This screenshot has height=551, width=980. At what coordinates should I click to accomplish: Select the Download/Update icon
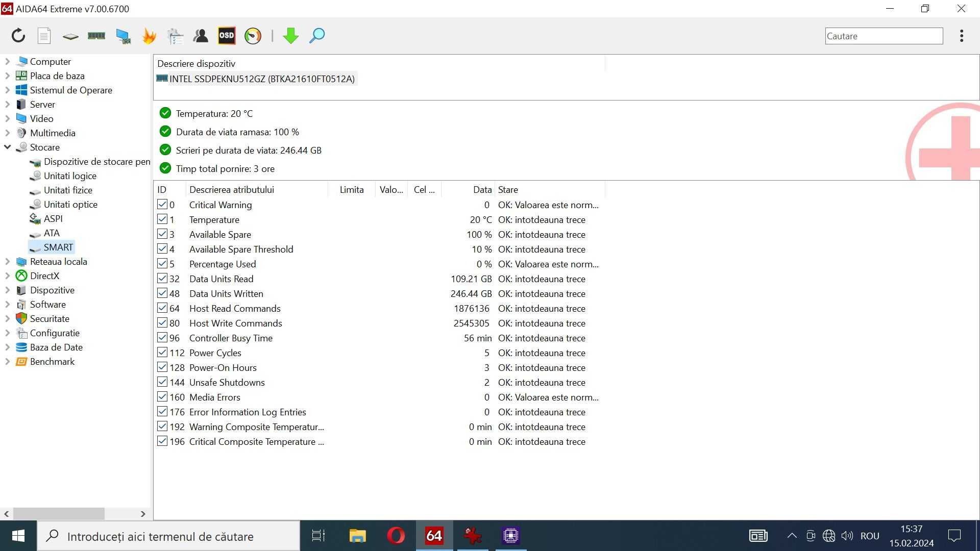(x=291, y=35)
